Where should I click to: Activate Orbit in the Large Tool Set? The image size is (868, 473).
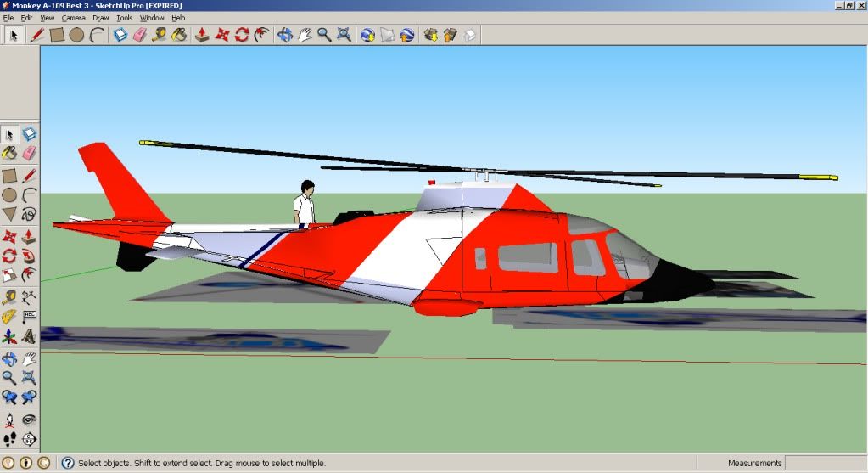(9, 359)
